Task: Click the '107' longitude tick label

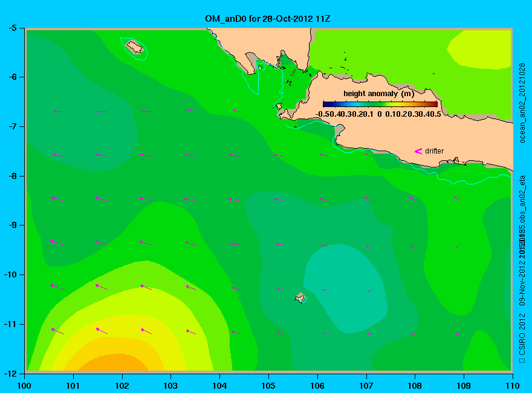Action: point(366,386)
